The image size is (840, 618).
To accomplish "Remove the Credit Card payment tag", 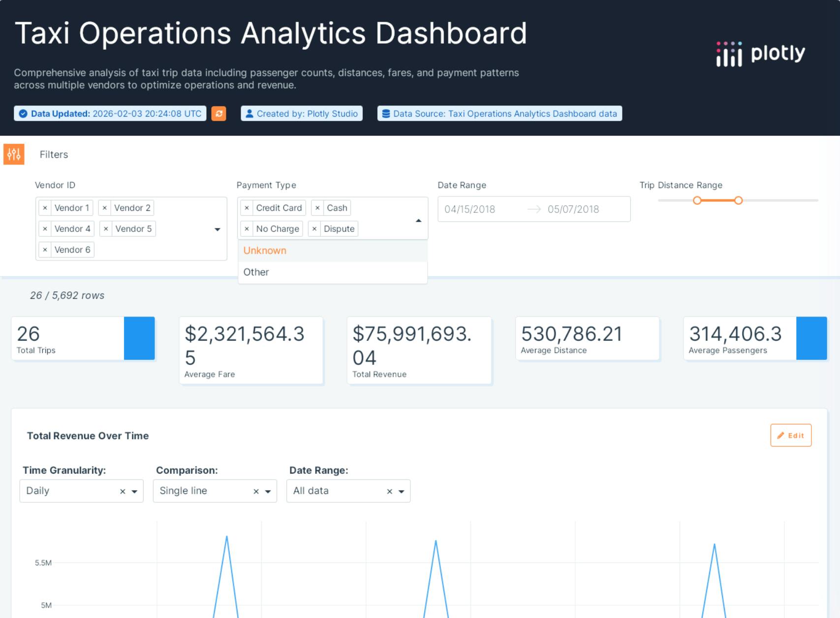I will point(247,208).
